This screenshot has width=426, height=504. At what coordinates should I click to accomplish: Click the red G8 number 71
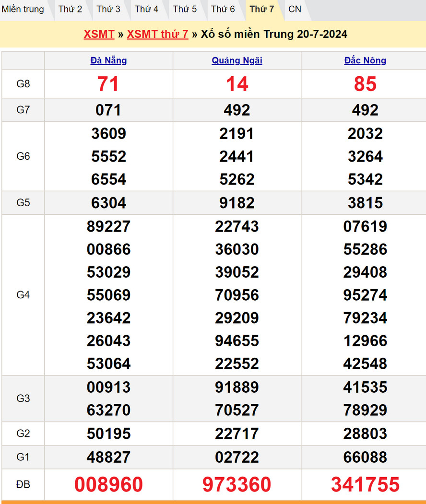pos(108,84)
